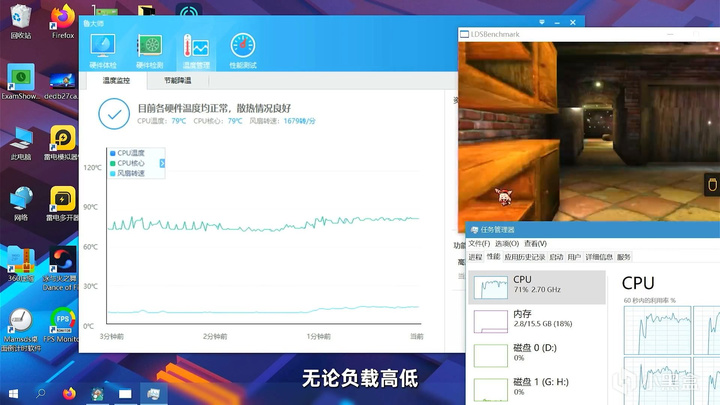Select CPU item in performance list
Image resolution: width=720 pixels, height=405 pixels.
(537, 287)
